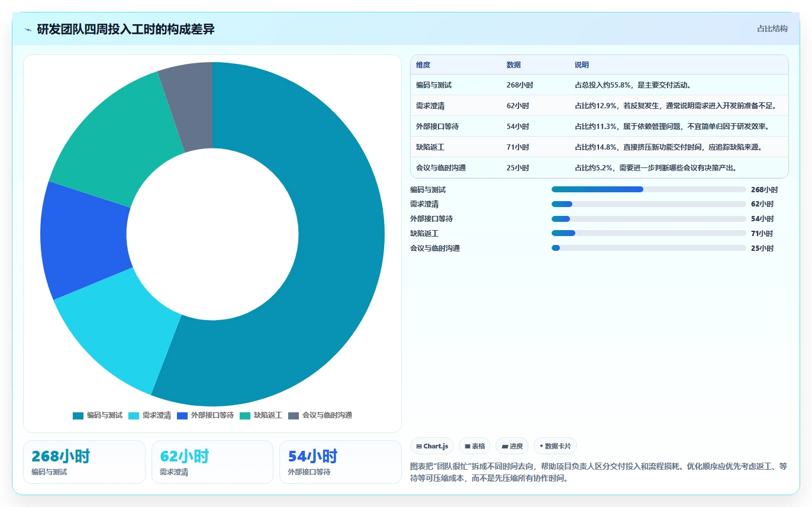
Task: Click the lightning icon beside the dashboard title
Action: coord(28,29)
